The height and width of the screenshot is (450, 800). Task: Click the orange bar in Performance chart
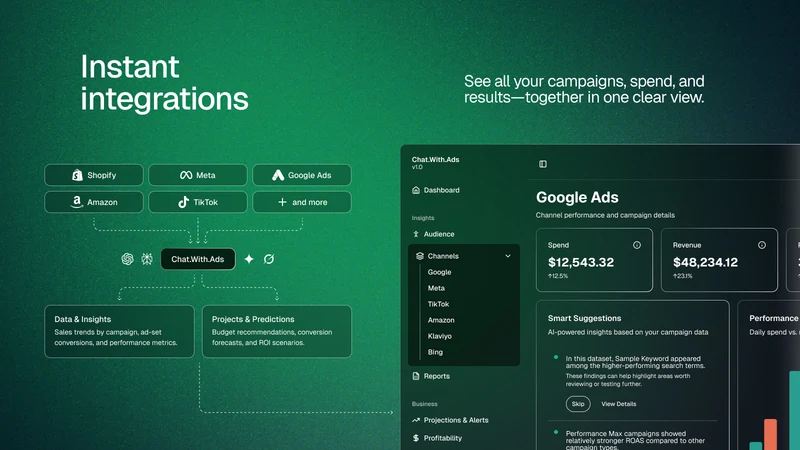(x=770, y=434)
